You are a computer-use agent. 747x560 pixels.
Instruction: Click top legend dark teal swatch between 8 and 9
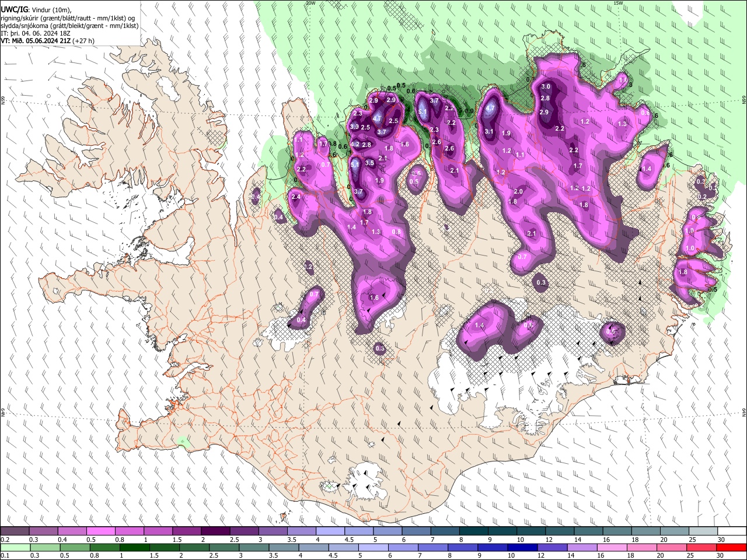(x=474, y=531)
